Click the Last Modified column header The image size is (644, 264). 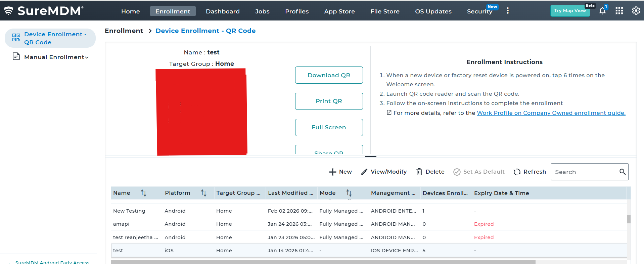tap(291, 193)
